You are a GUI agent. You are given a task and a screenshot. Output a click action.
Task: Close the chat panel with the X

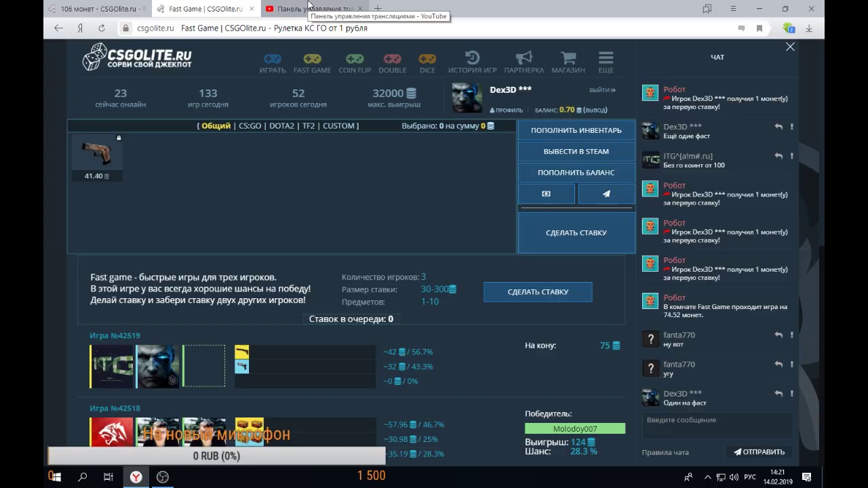coord(790,47)
